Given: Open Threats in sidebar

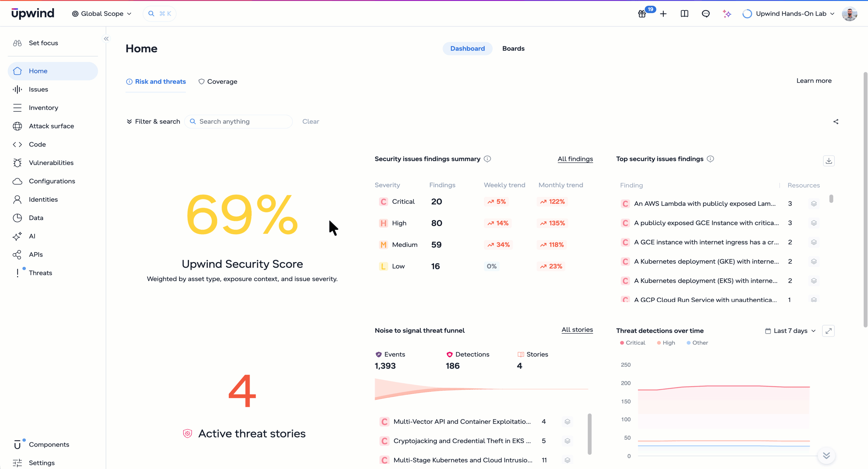Looking at the screenshot, I should pyautogui.click(x=53, y=273).
